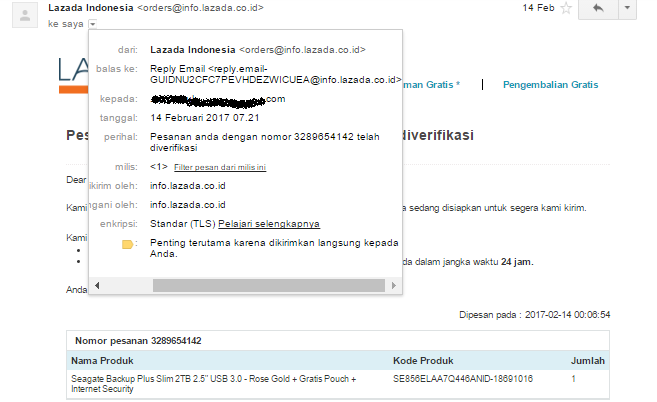Open 'Pengembalian Gratis' link

(x=551, y=85)
